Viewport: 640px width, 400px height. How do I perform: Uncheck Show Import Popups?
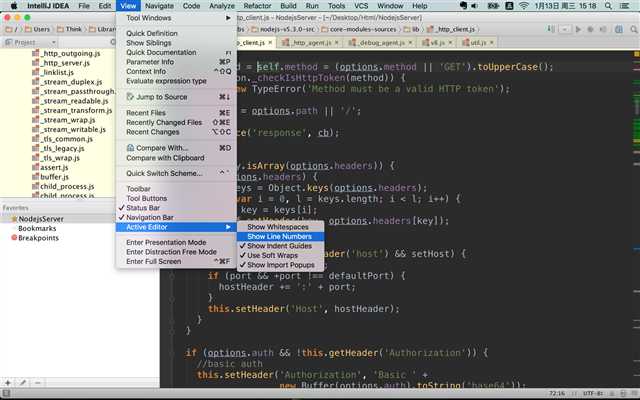(280, 265)
